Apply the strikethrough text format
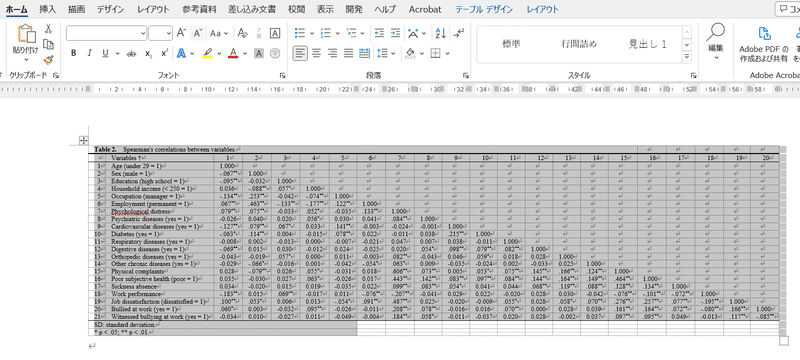This screenshot has width=800, height=360. coord(132,53)
